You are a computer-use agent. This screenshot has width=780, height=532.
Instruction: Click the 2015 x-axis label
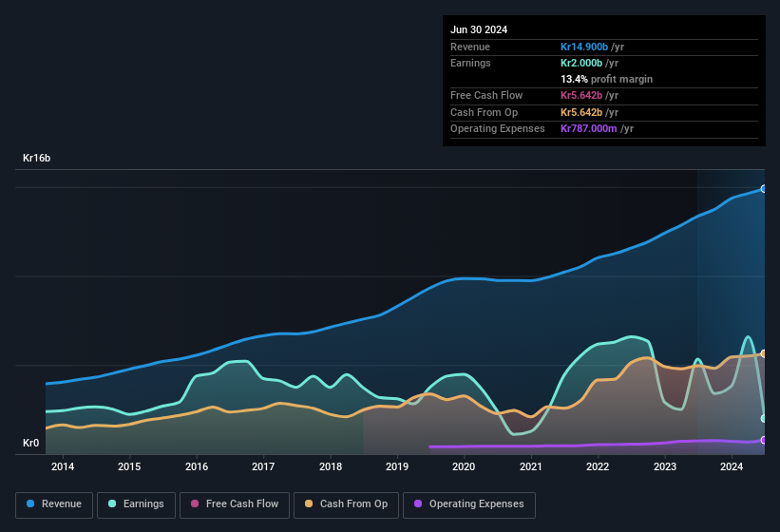point(129,466)
